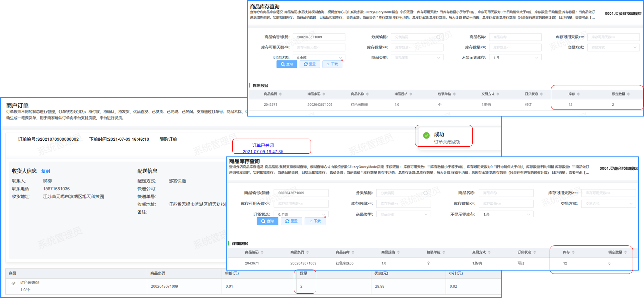Open 不显示零库存 dropdown in upper inventory window
The image size is (644, 298).
(515, 58)
